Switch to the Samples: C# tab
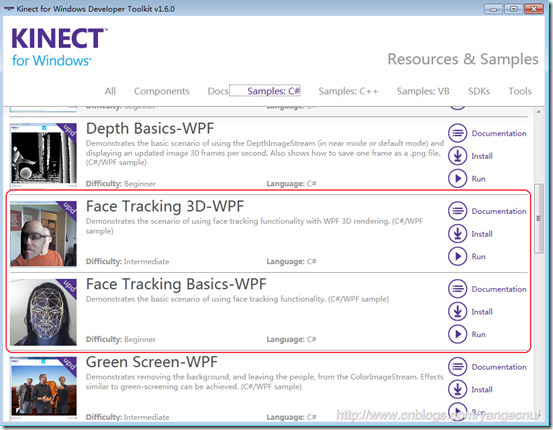 273,91
